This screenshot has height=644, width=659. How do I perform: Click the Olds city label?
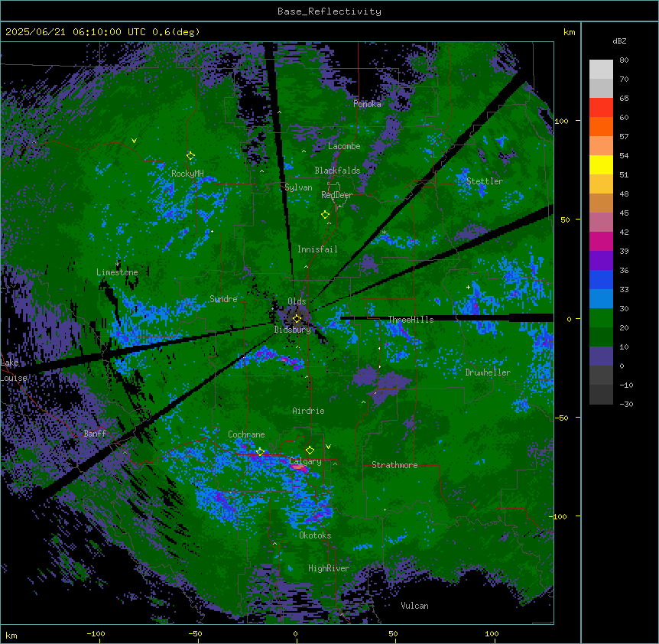(x=297, y=301)
